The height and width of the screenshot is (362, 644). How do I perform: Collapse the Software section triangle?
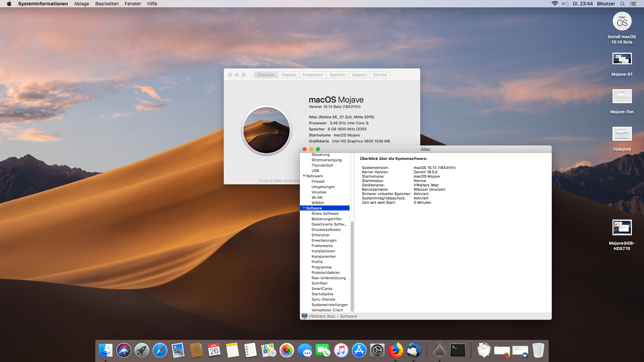[x=304, y=208]
